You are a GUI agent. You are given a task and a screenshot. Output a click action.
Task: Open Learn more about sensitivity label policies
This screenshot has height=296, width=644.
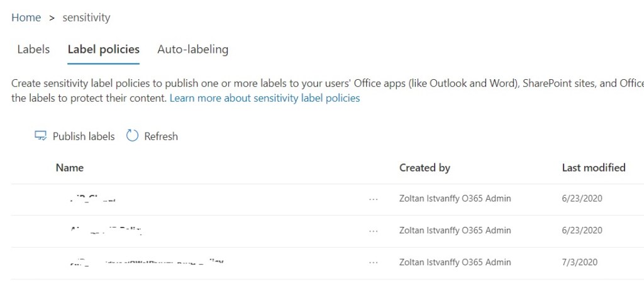point(265,98)
